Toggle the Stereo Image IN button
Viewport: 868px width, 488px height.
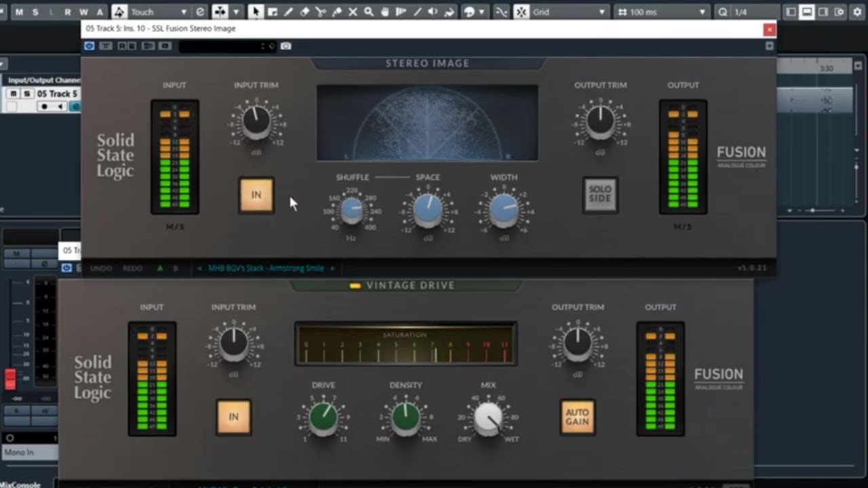click(x=256, y=195)
